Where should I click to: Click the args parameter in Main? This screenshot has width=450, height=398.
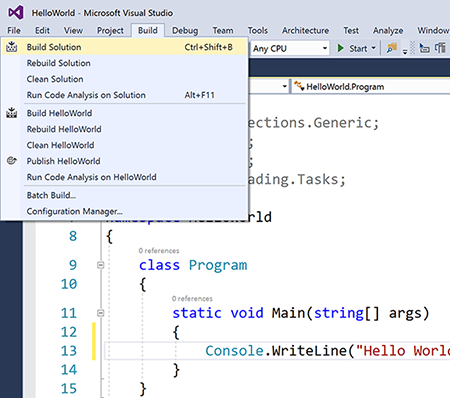(405, 313)
